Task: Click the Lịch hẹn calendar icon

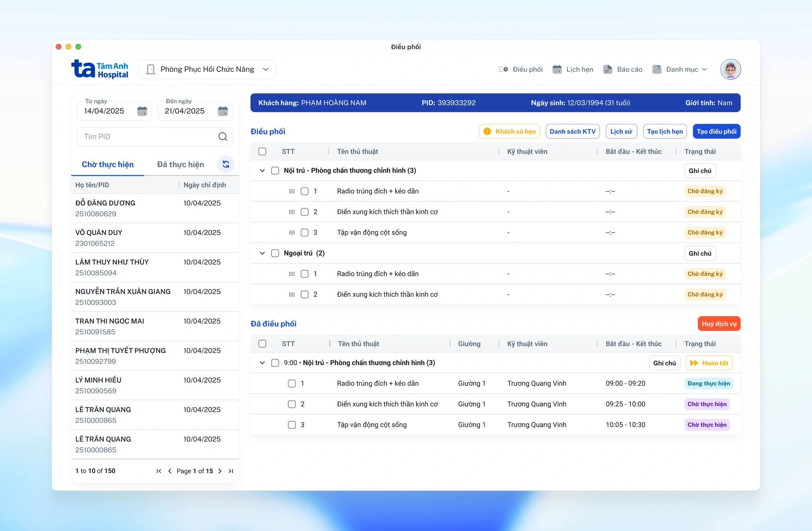Action: (557, 69)
